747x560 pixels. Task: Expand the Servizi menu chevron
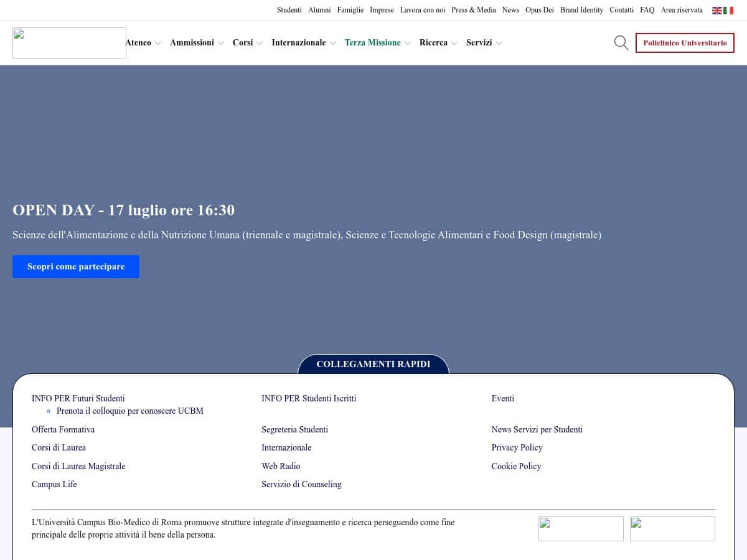point(499,43)
